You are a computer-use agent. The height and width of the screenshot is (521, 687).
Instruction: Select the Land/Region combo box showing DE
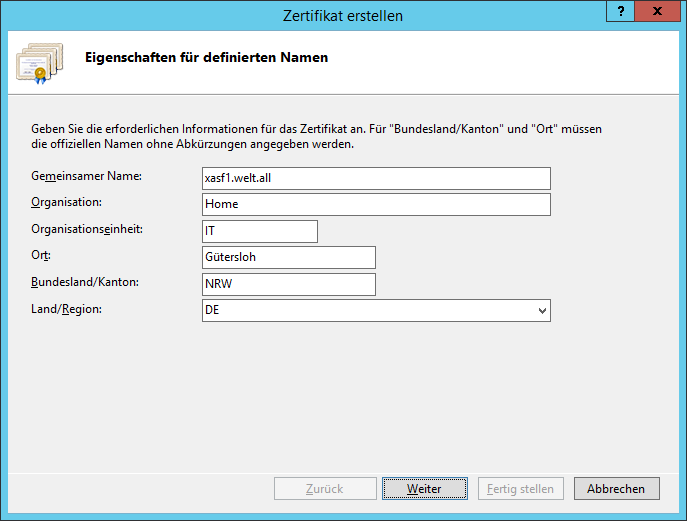pyautogui.click(x=376, y=311)
